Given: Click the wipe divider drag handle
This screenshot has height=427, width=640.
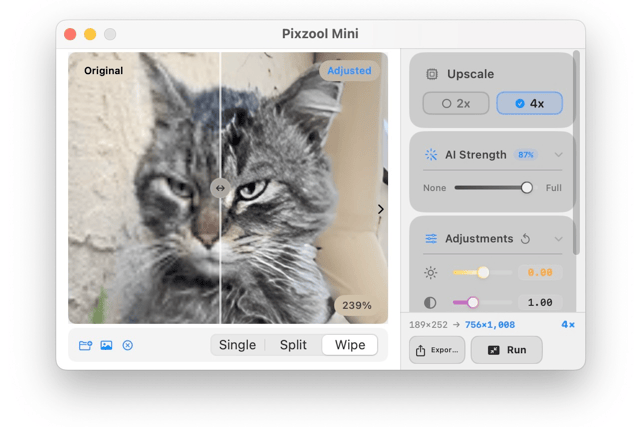Looking at the screenshot, I should [x=220, y=188].
